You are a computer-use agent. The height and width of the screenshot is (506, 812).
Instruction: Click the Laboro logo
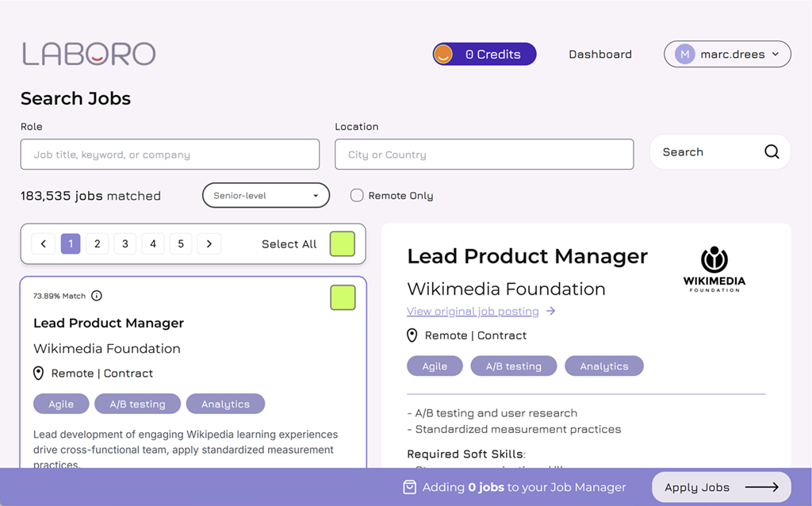[89, 54]
